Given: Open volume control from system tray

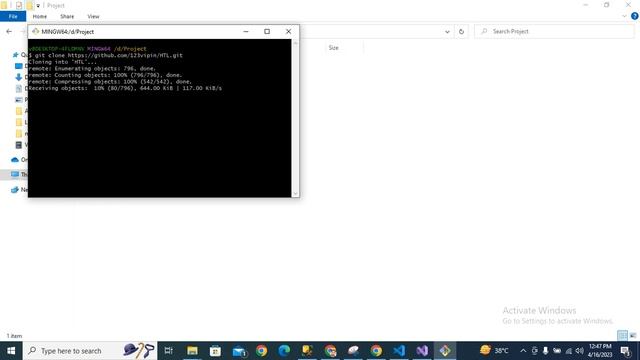Looking at the screenshot, I should point(579,351).
